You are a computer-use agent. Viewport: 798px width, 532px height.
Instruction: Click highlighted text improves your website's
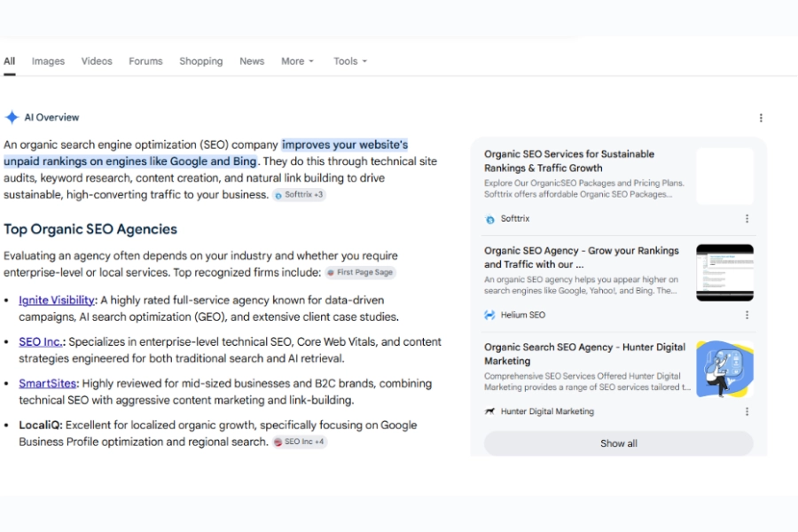pyautogui.click(x=345, y=145)
